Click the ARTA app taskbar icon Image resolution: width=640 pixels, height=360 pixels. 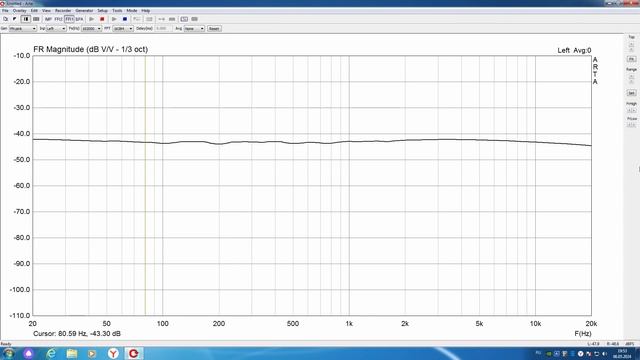click(133, 353)
